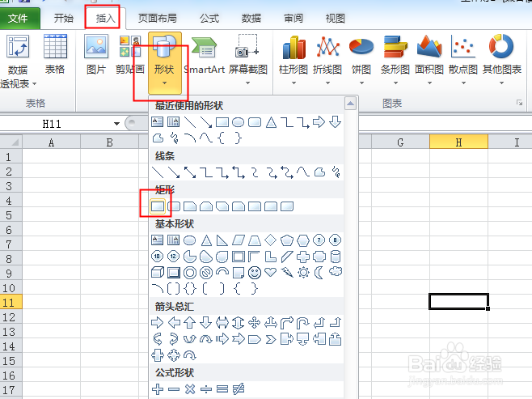Choose the chevron arrow in 箭头总汇
The height and width of the screenshot is (399, 532).
270,339
